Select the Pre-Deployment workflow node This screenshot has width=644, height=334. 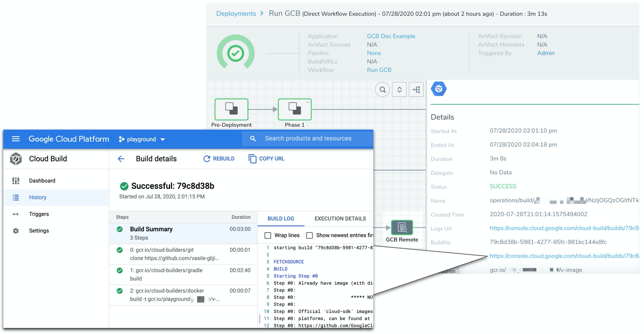coord(231,109)
